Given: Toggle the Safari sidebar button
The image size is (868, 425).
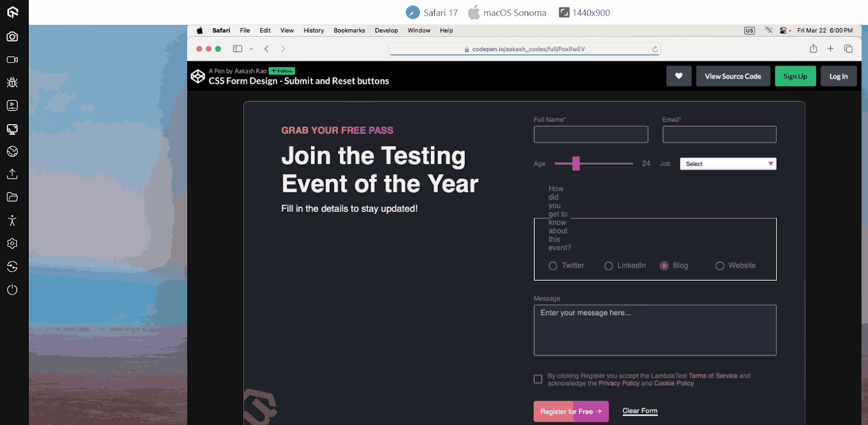Looking at the screenshot, I should click(x=238, y=49).
